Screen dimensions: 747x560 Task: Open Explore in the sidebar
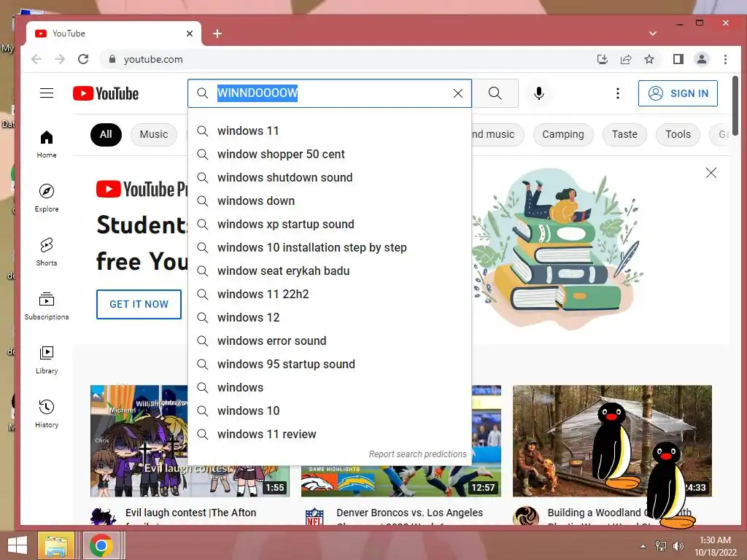[x=47, y=198]
